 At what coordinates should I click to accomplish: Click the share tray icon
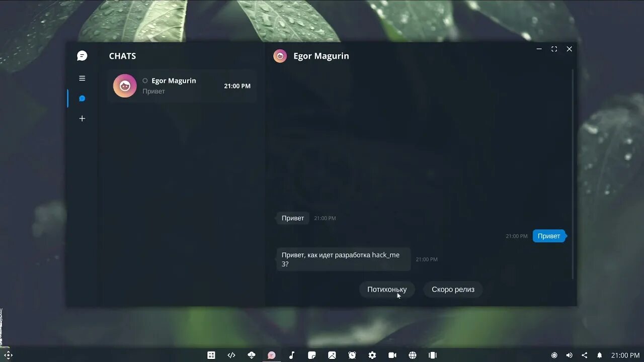coord(584,355)
